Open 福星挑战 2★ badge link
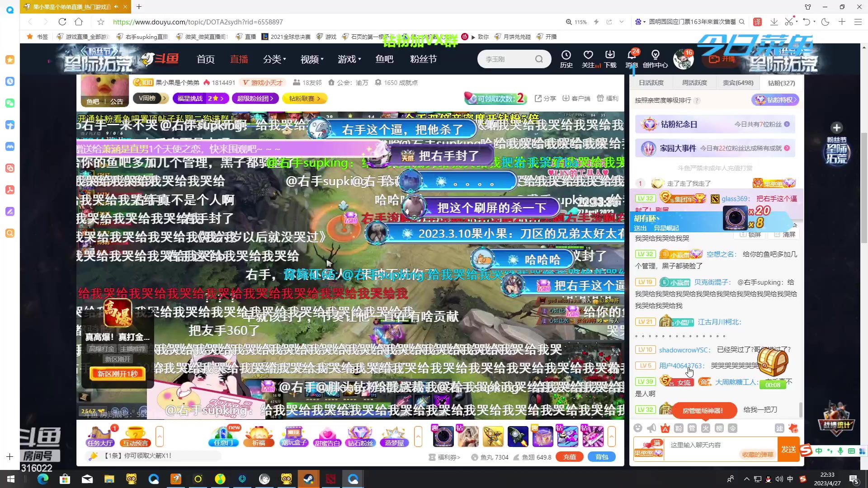 point(201,98)
